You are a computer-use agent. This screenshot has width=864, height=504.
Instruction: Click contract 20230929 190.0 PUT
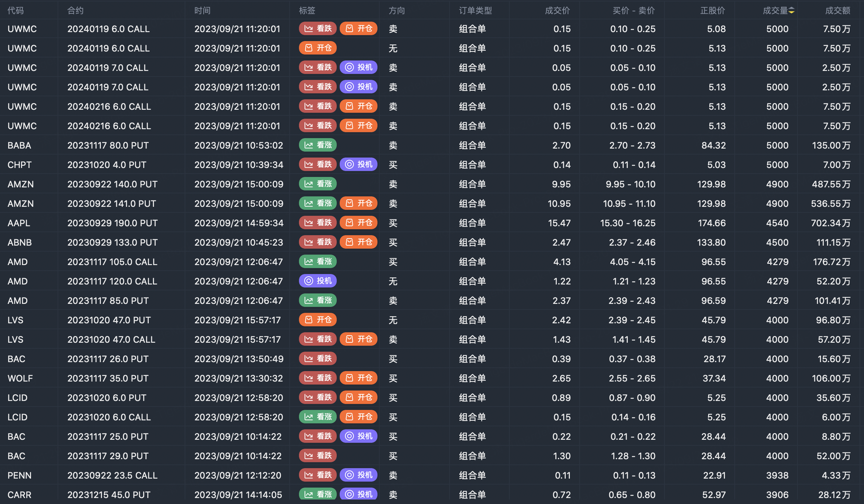point(112,223)
